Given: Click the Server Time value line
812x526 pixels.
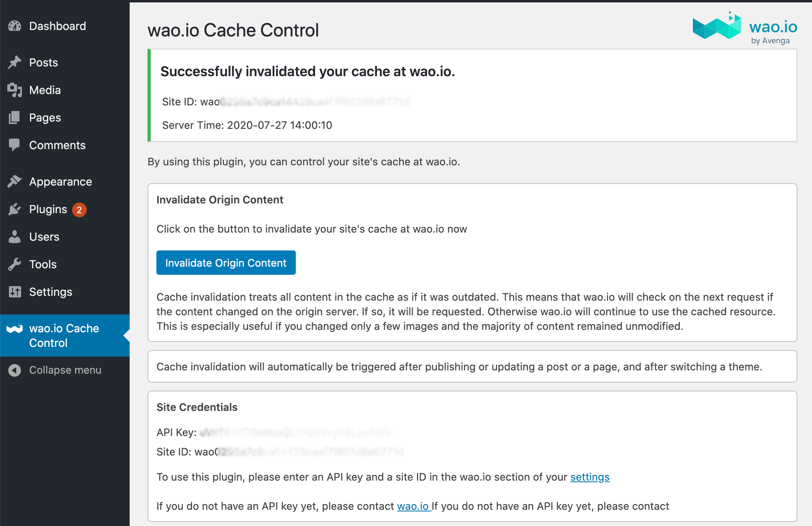Looking at the screenshot, I should [247, 125].
